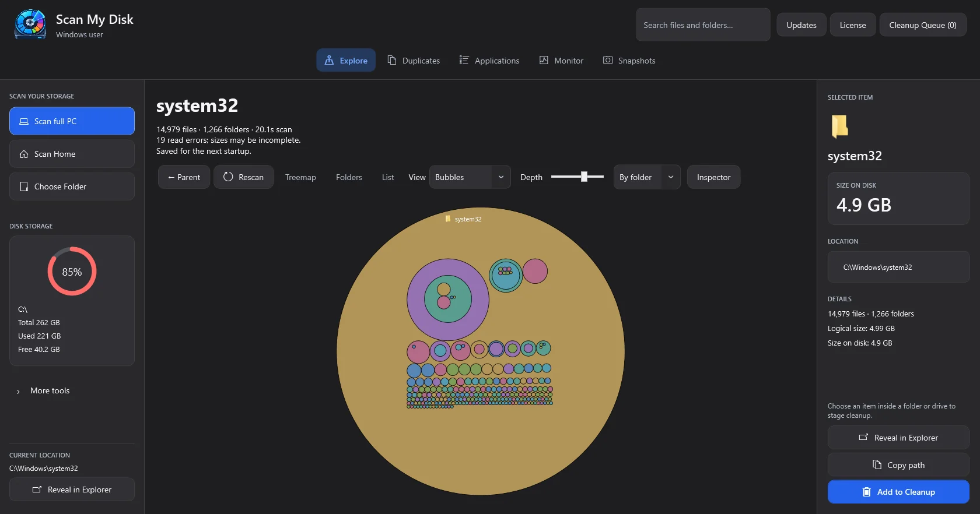Open the Updates button
Viewport: 980px width, 514px height.
[801, 24]
